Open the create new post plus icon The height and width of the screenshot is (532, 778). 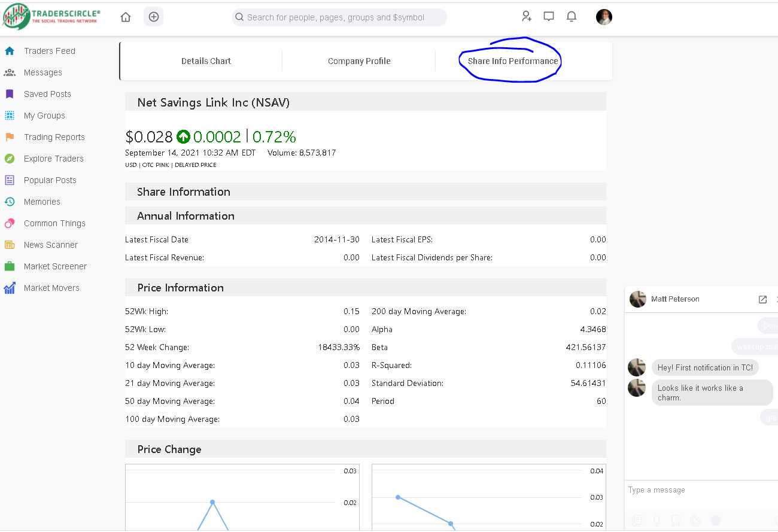click(x=154, y=17)
